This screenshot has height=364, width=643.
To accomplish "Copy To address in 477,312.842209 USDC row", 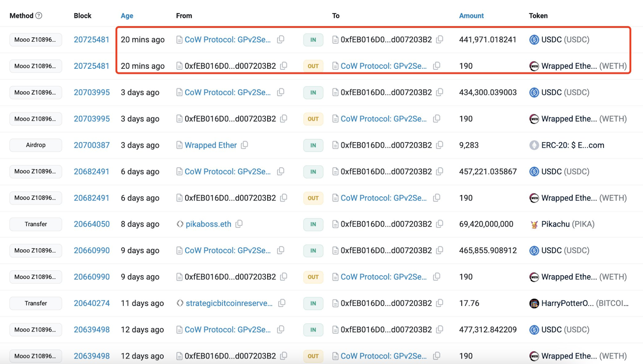I will click(x=440, y=329).
